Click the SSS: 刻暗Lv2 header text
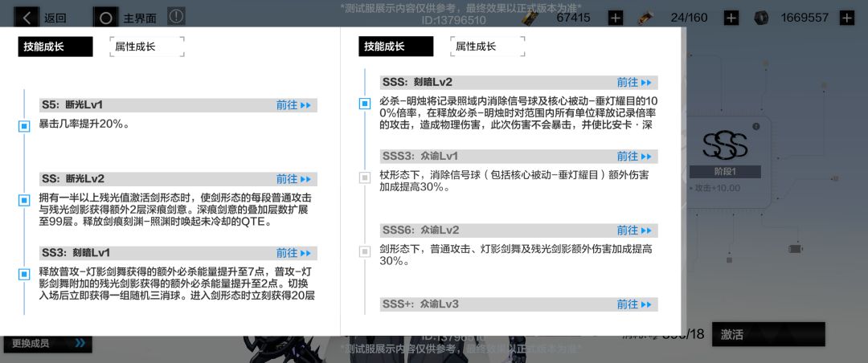868x363 pixels. coord(417,83)
